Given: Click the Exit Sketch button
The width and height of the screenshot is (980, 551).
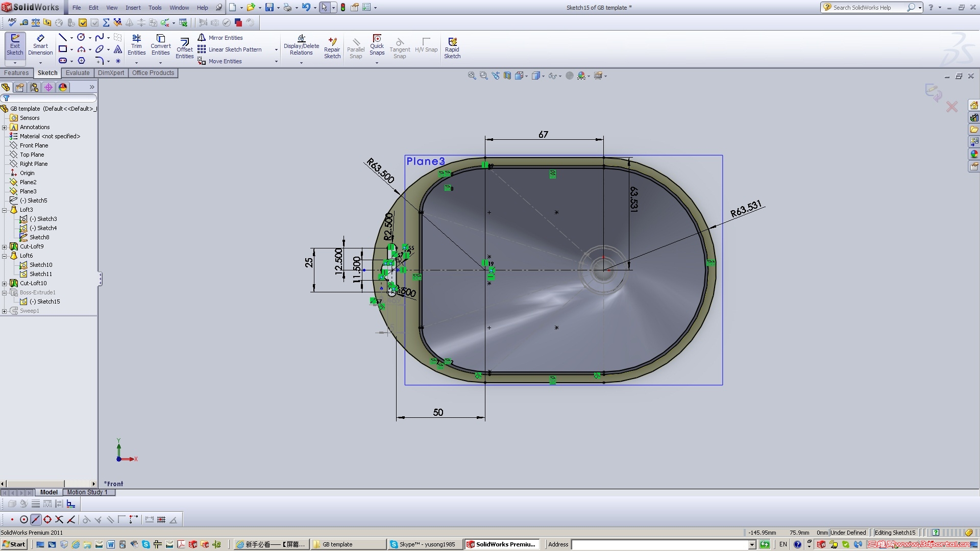Looking at the screenshot, I should (x=15, y=45).
